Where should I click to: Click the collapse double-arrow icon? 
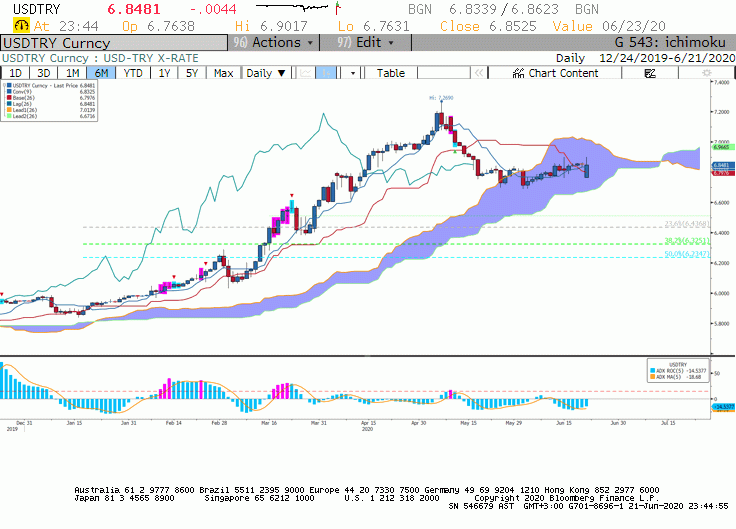(x=479, y=73)
